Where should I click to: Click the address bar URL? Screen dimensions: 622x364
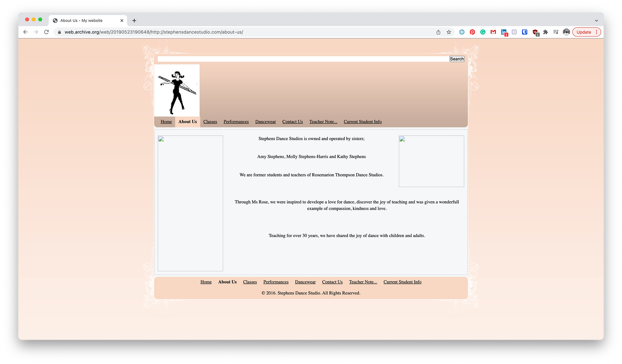coord(154,32)
